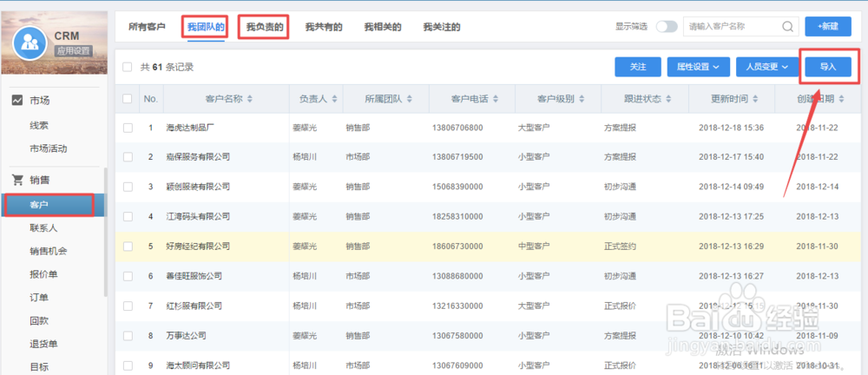The height and width of the screenshot is (375, 868).
Task: Open 应用设置 under CRM
Action: [x=73, y=50]
